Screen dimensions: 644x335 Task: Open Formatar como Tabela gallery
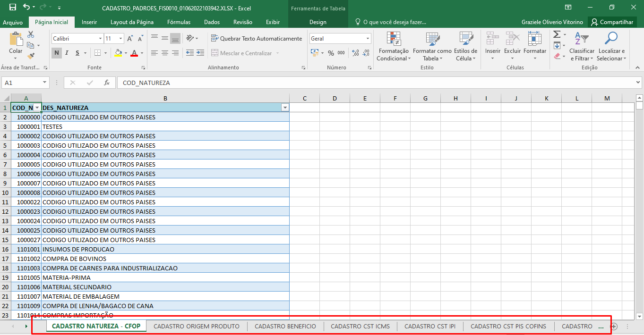click(432, 46)
